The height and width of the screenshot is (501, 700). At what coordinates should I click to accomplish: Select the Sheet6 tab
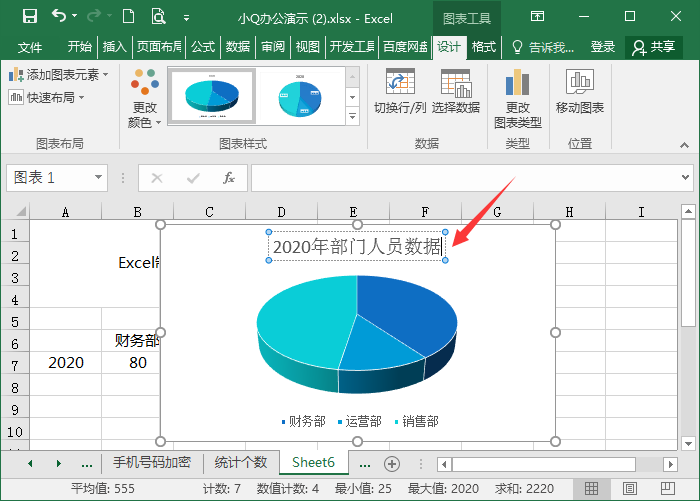coord(313,462)
